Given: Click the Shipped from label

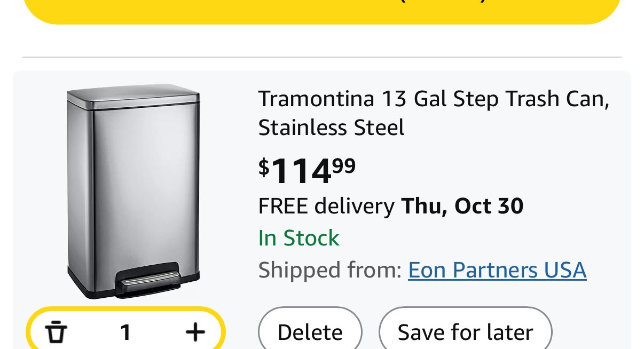Looking at the screenshot, I should click(x=329, y=270).
